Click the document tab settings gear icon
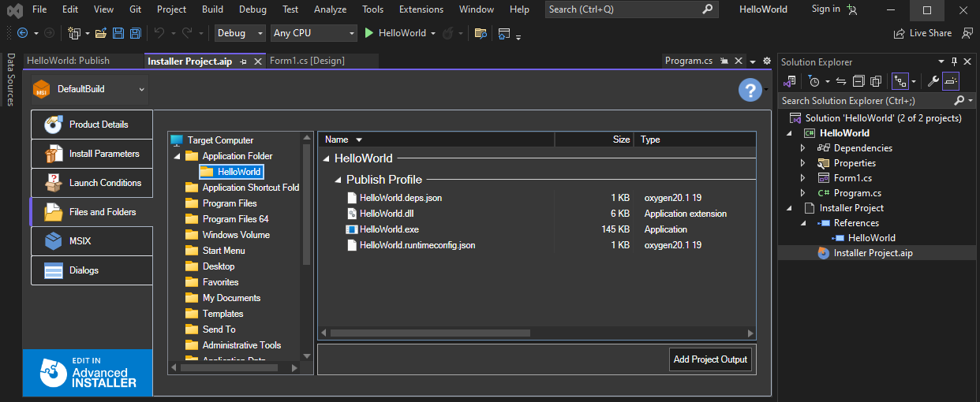The height and width of the screenshot is (402, 980). tap(766, 61)
